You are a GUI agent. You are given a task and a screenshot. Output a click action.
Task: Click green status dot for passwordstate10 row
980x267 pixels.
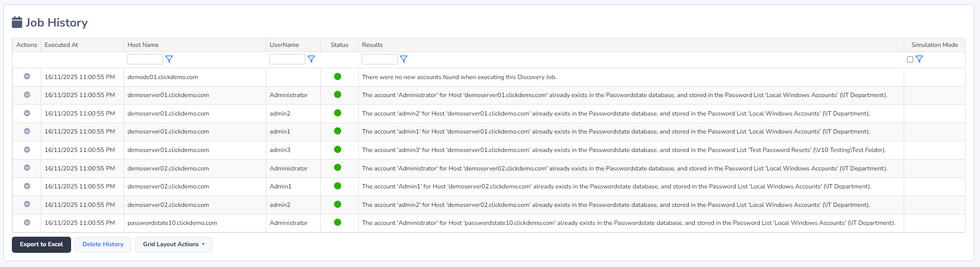pos(338,222)
